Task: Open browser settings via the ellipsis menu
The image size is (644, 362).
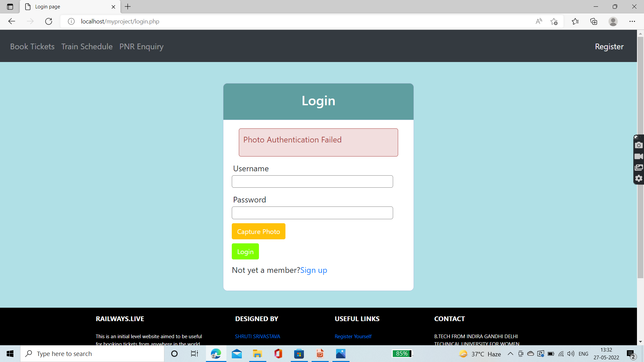Action: (633, 21)
